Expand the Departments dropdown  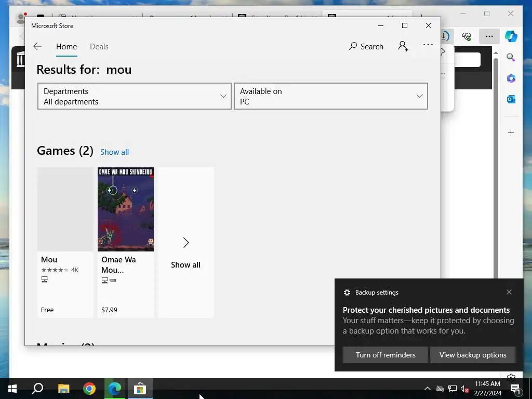[x=135, y=96]
